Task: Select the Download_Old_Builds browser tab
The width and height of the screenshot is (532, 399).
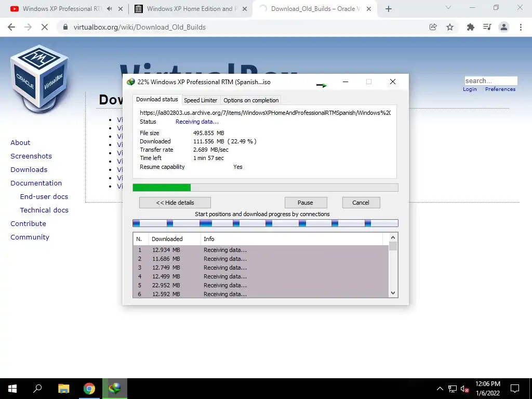Action: pyautogui.click(x=315, y=9)
